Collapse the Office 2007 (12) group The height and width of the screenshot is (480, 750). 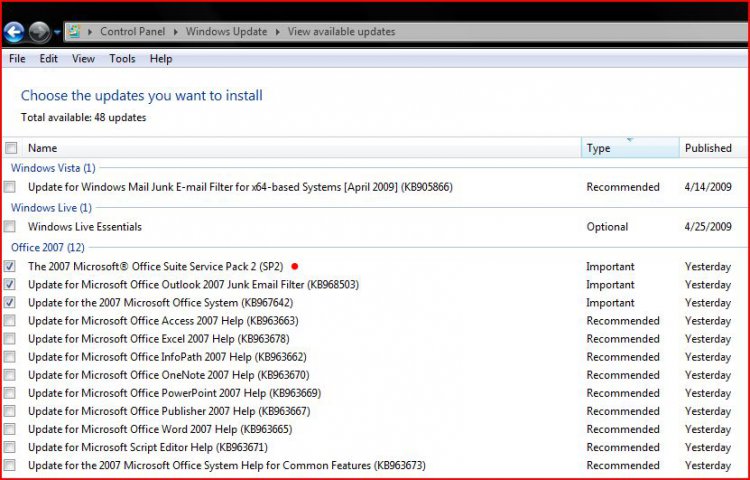pyautogui.click(x=48, y=248)
